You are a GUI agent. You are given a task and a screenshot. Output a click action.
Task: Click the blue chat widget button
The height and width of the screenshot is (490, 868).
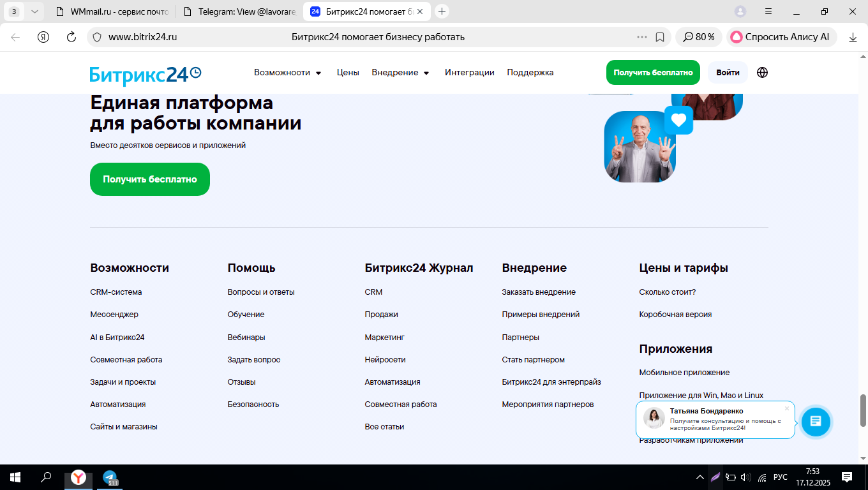coord(816,421)
